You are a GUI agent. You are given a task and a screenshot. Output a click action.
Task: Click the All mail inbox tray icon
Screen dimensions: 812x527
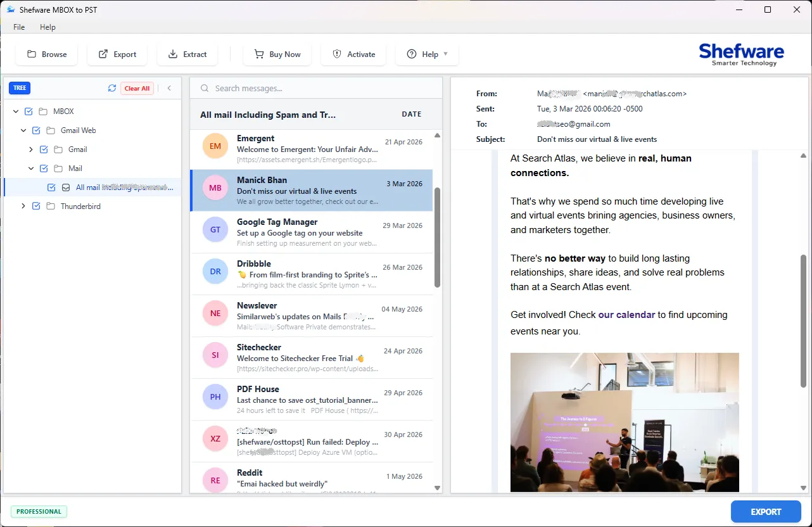pyautogui.click(x=66, y=187)
